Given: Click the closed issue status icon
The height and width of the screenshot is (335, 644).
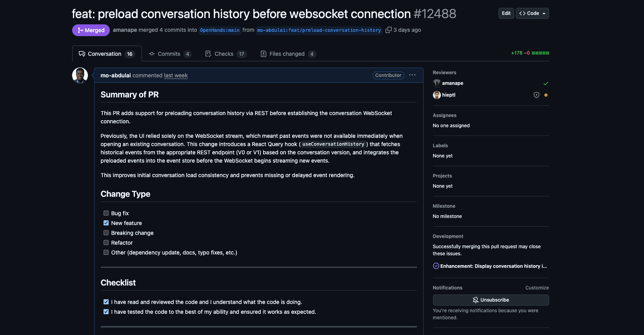Looking at the screenshot, I should tap(436, 266).
